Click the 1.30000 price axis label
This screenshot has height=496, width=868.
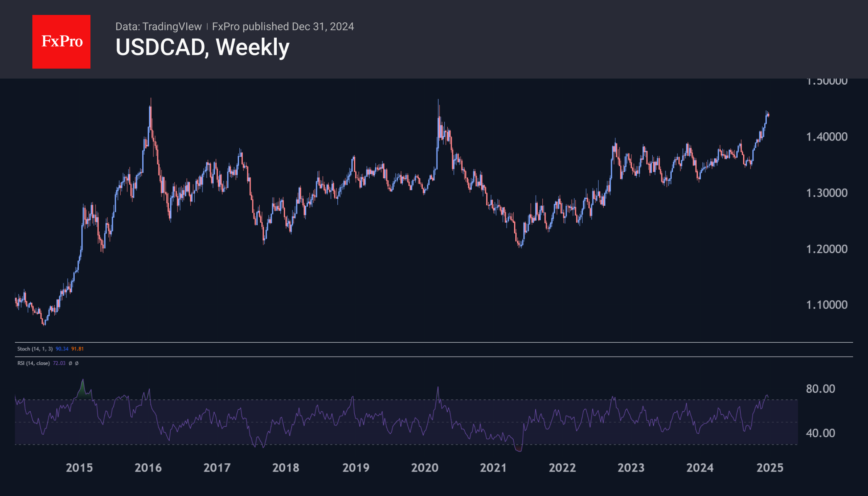[x=827, y=193]
